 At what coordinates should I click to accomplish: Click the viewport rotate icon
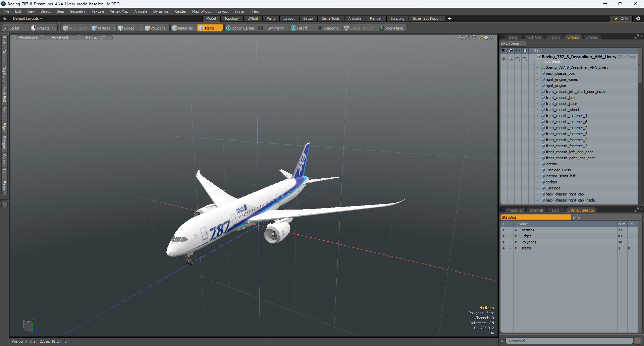[x=467, y=38]
